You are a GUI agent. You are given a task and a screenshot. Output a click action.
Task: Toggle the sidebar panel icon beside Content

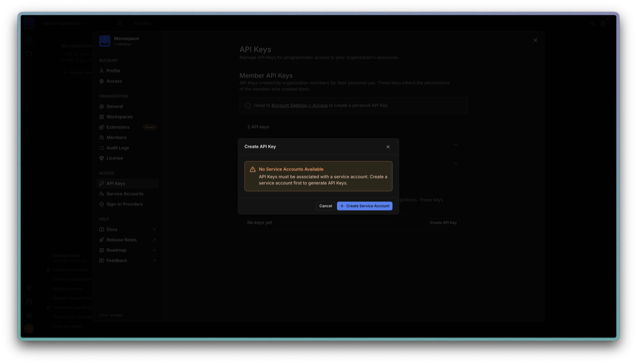tap(120, 23)
